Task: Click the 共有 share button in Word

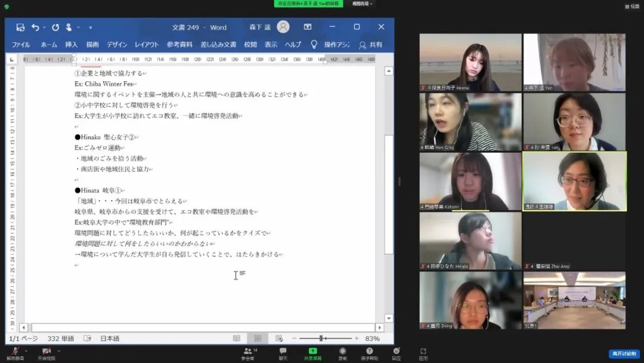Action: tap(371, 45)
